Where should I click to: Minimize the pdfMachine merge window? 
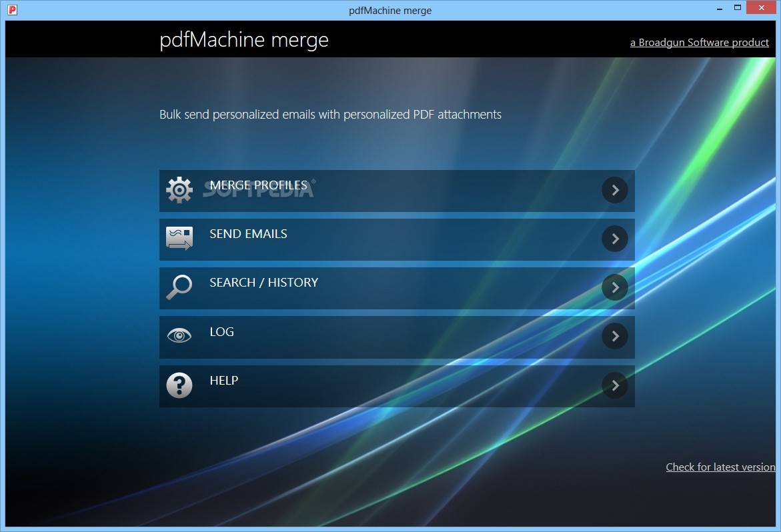[720, 9]
